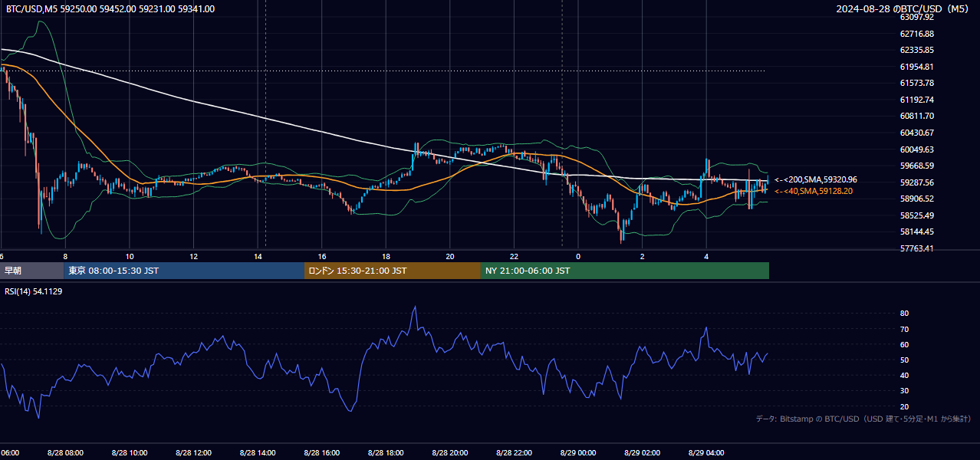Click the 40 SMA label 59128.20

point(814,191)
